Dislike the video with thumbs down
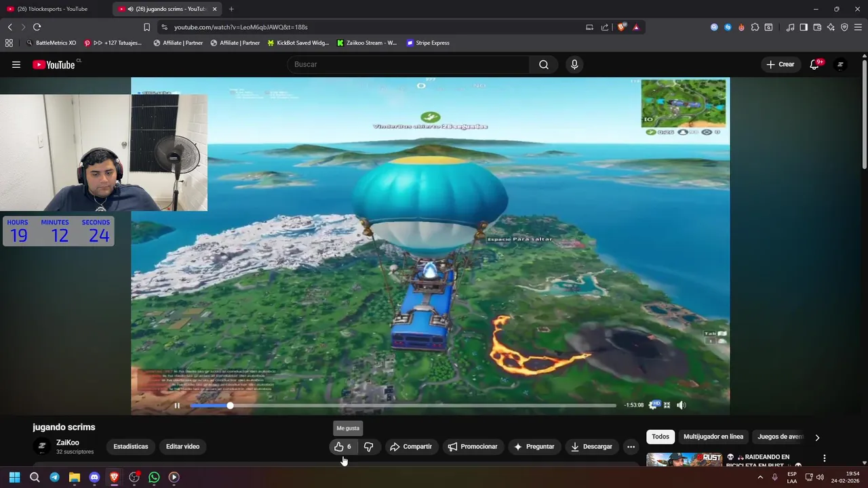 368,447
